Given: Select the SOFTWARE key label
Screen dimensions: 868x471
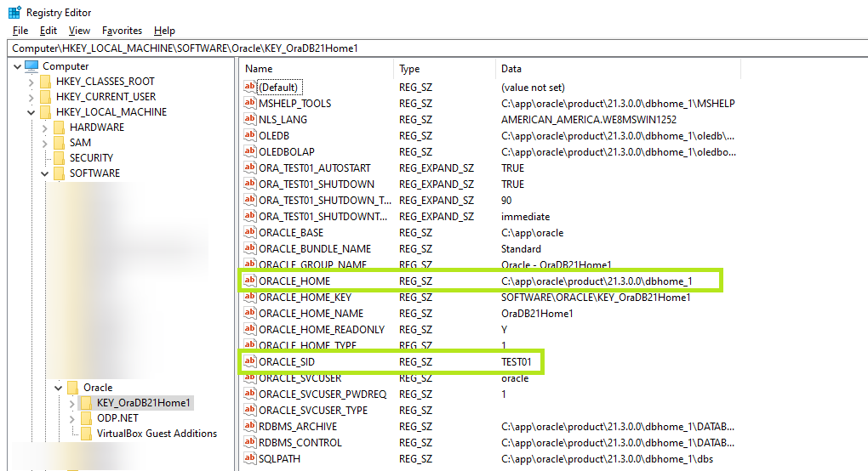Looking at the screenshot, I should pyautogui.click(x=94, y=173).
